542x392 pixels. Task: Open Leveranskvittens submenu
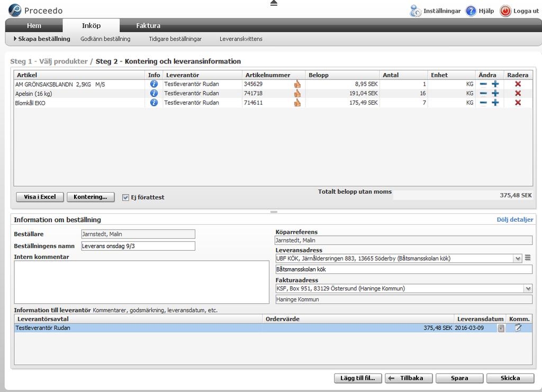tap(241, 39)
